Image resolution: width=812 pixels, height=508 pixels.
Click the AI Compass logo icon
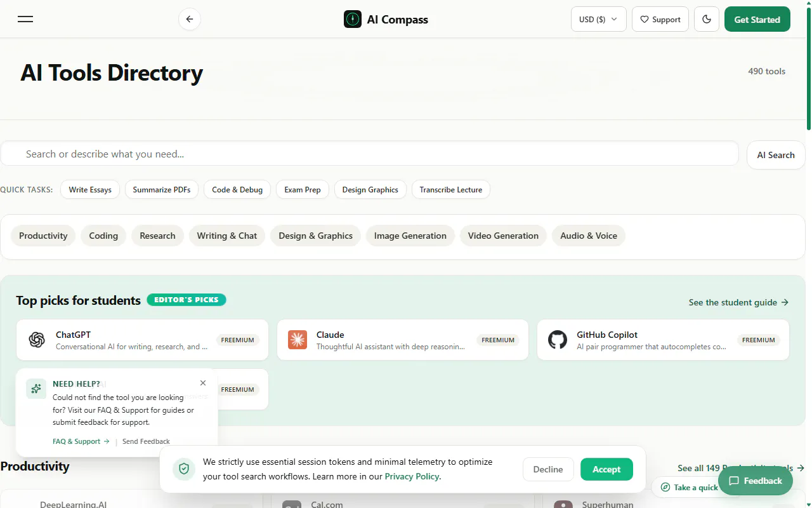coord(353,19)
